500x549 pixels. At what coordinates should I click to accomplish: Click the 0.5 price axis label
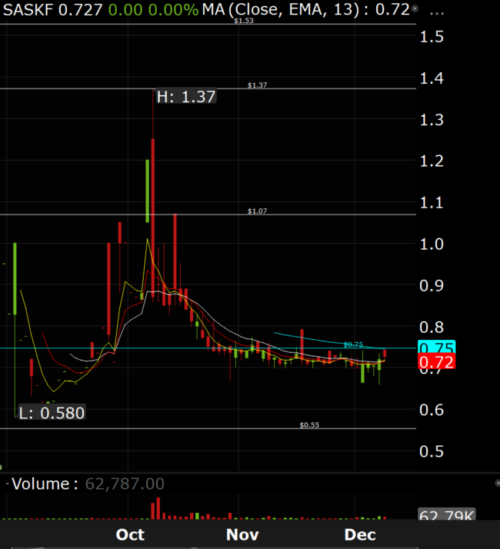click(x=431, y=452)
